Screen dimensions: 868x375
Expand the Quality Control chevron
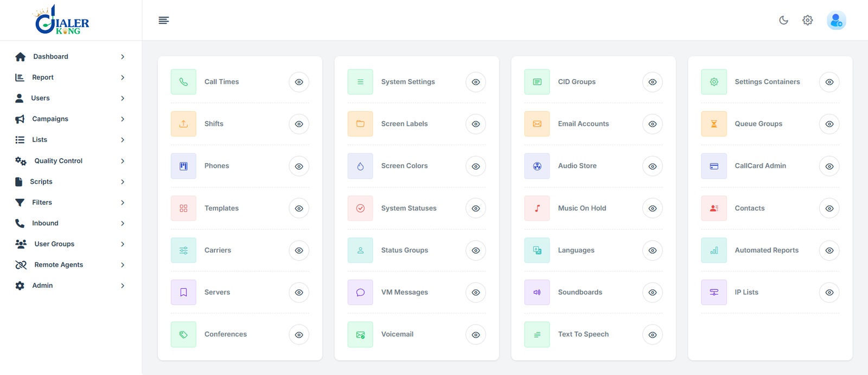click(x=123, y=161)
